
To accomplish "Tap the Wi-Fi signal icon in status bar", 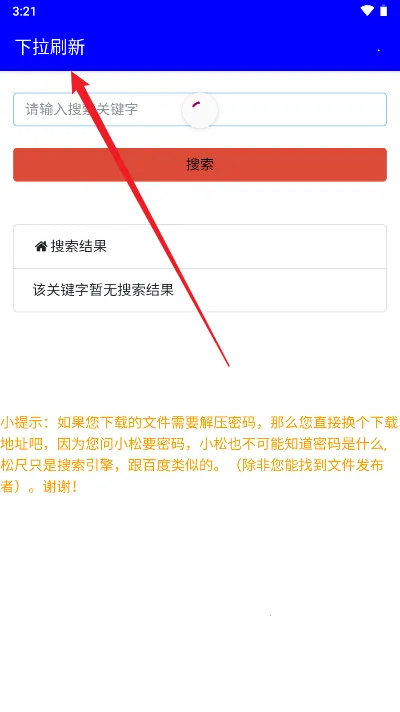I will coord(367,11).
